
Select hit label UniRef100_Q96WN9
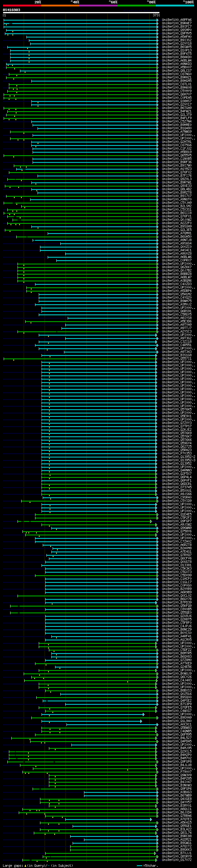coord(177,528)
